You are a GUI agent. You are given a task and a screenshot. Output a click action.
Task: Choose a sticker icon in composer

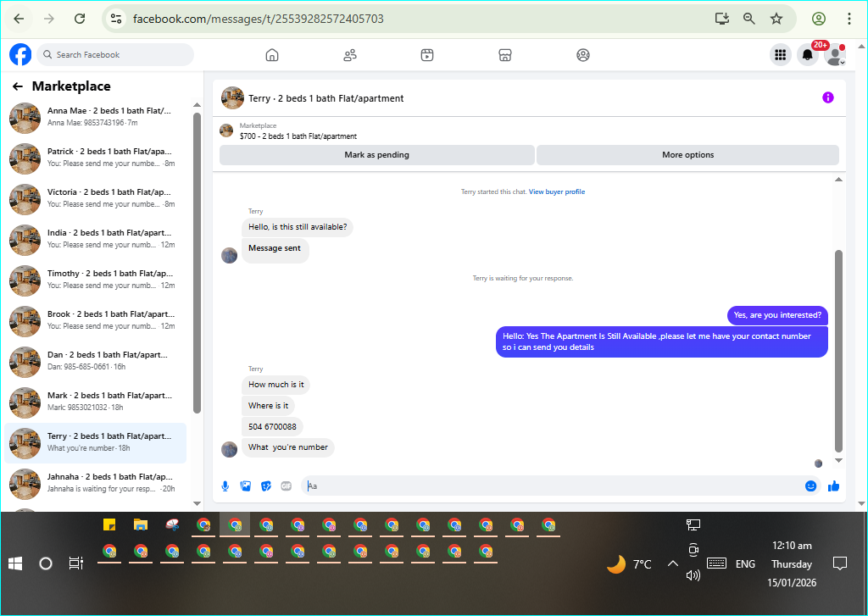(266, 486)
